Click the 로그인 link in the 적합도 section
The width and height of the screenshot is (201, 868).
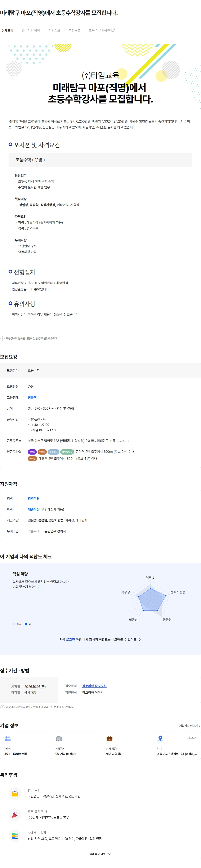[x=71, y=639]
